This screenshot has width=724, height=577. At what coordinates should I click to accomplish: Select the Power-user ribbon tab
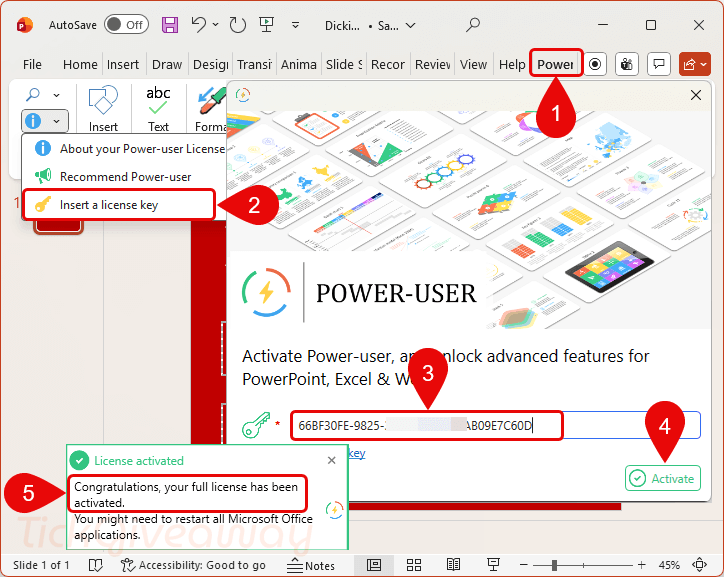[555, 64]
